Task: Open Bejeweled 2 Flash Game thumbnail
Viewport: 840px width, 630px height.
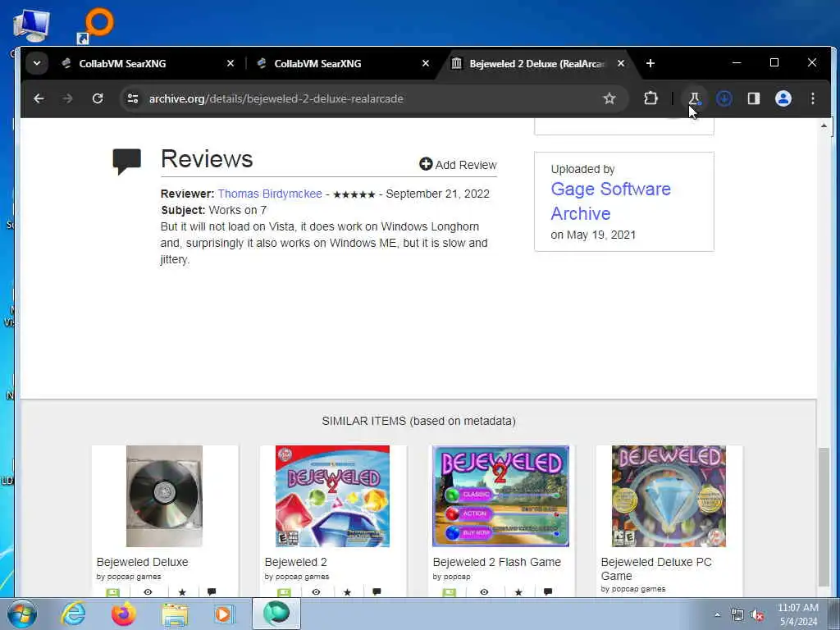Action: (x=500, y=496)
